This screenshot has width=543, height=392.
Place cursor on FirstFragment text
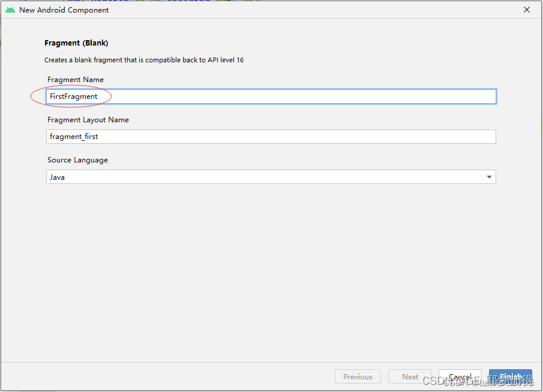coord(74,97)
